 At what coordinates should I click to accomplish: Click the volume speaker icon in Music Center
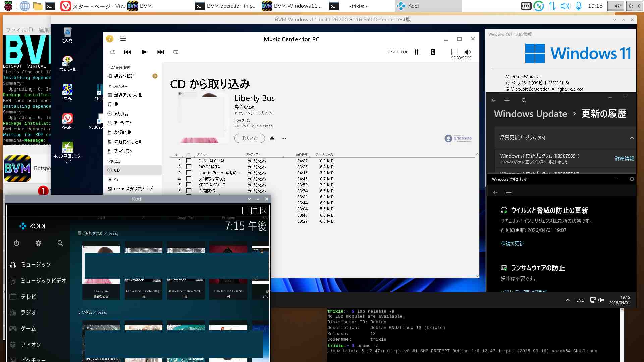[x=467, y=52]
